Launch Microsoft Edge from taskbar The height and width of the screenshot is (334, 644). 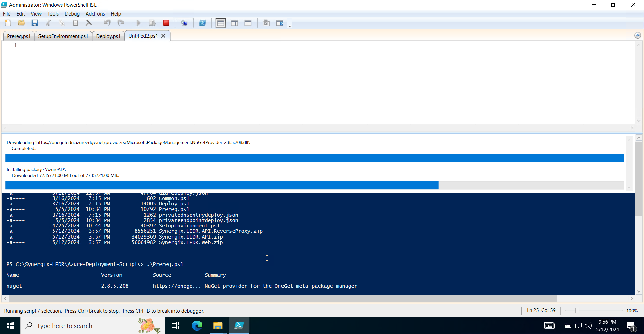[197, 326]
